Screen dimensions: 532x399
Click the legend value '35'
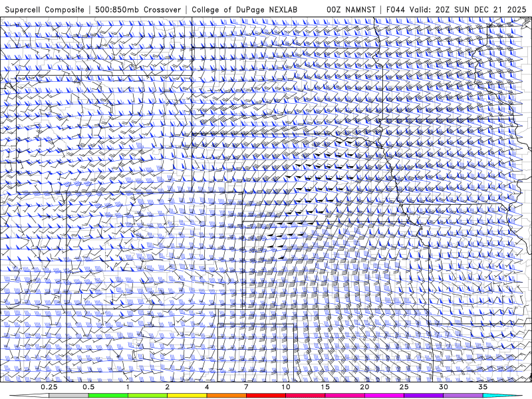point(483,387)
